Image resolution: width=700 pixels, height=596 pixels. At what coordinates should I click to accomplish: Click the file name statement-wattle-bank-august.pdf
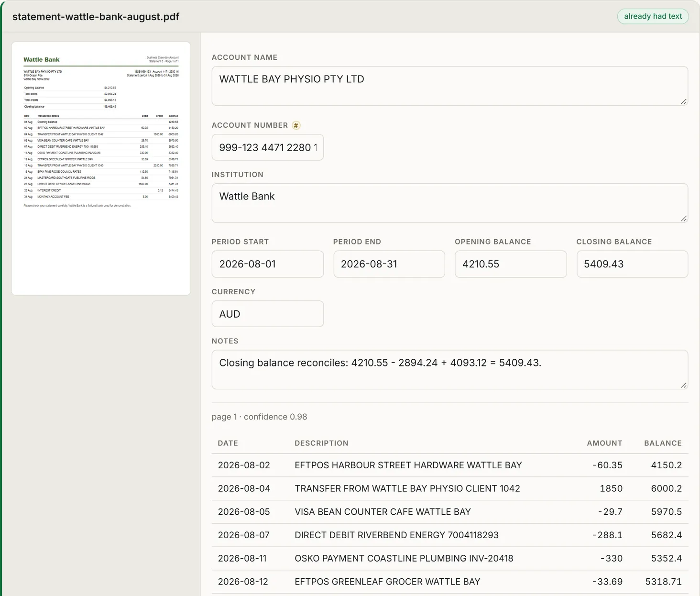[96, 16]
